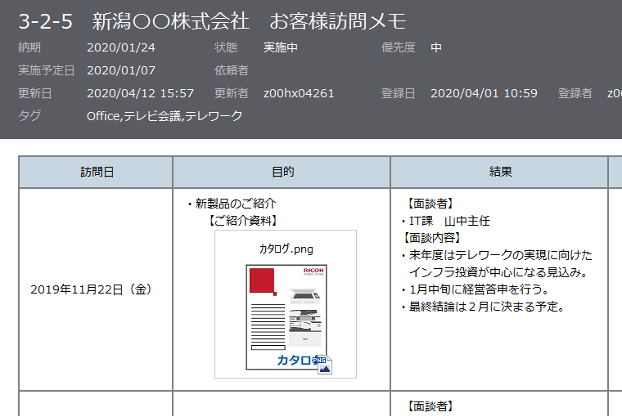
Task: Click the 納期 label in header
Action: pos(29,48)
